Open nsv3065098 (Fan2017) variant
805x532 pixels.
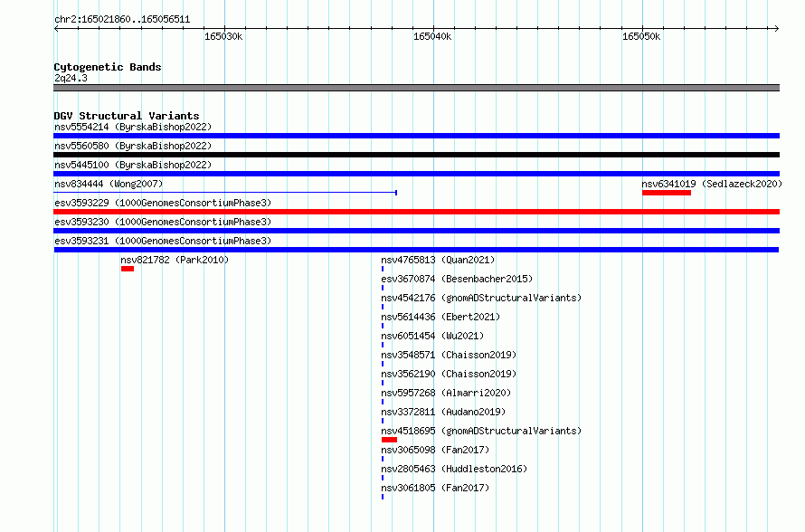coord(435,450)
